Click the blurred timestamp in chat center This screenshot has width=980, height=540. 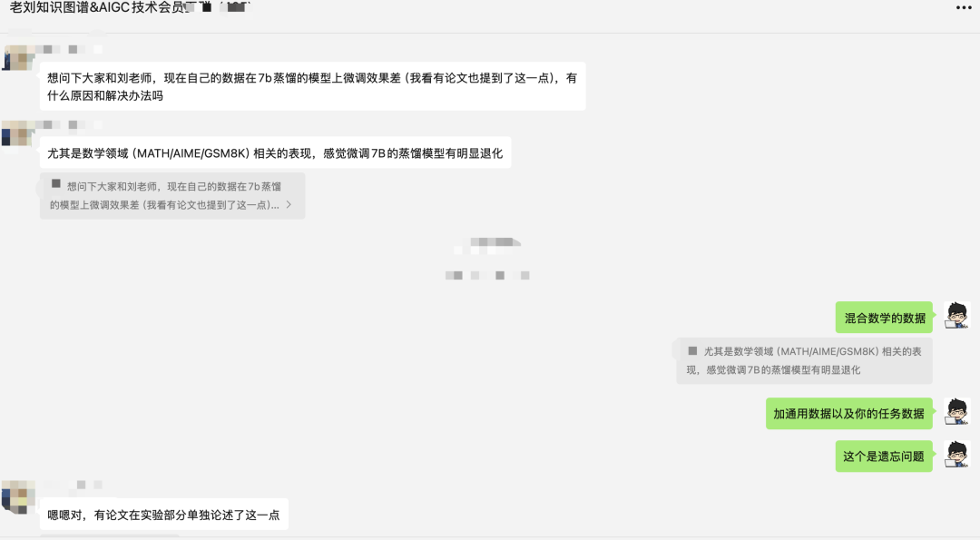487,259
